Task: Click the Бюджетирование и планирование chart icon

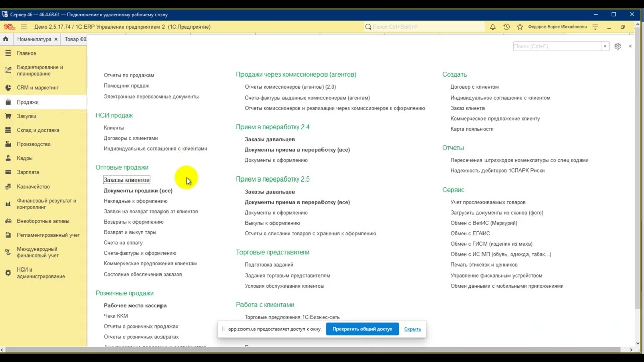Action: (8, 70)
